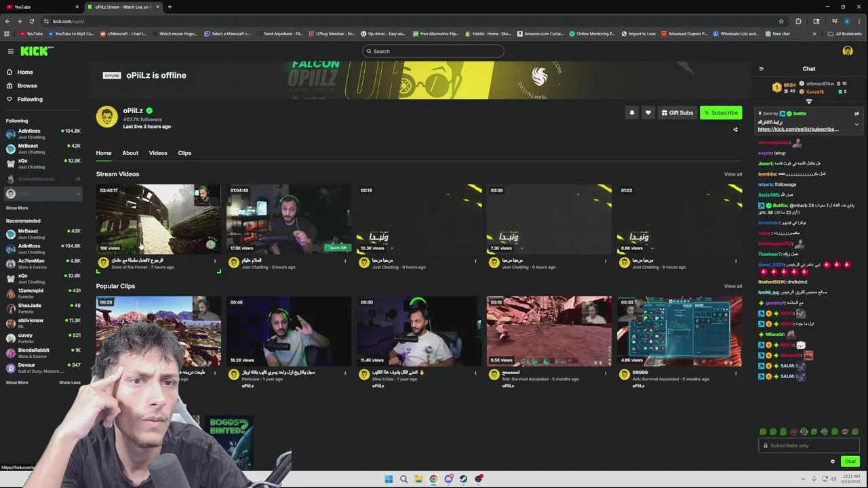Open Windows Start menu
The height and width of the screenshot is (488, 868).
[389, 479]
